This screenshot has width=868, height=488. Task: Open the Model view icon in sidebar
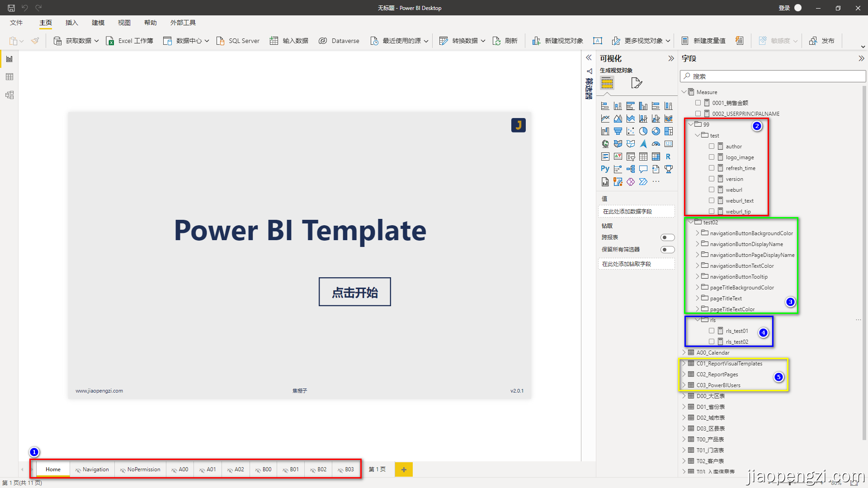(9, 95)
